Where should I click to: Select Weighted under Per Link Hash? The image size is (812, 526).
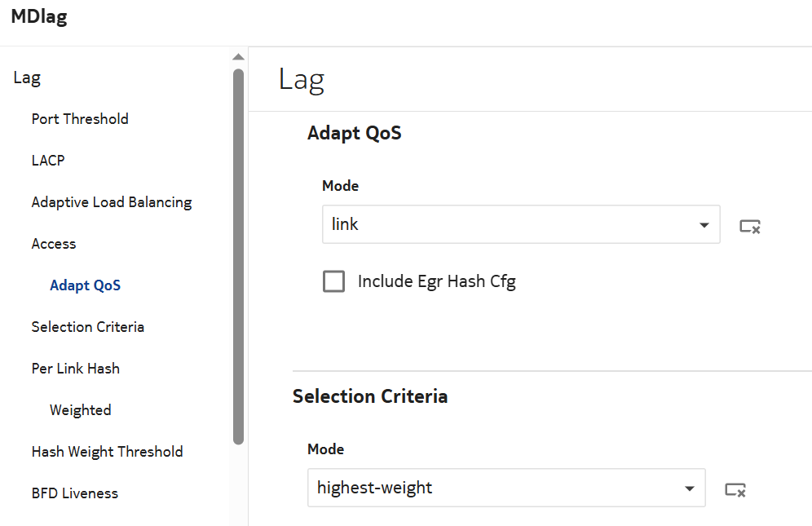pos(81,410)
